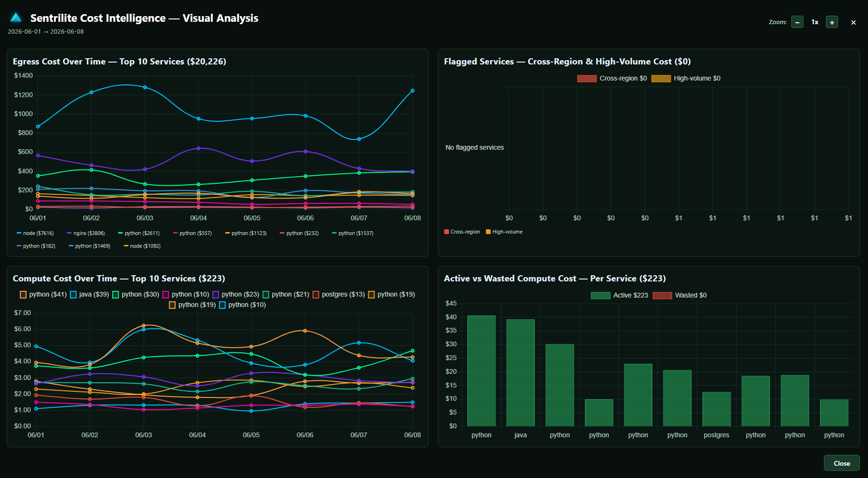Click the Sentrilite triangle logo icon
The width and height of the screenshot is (868, 478).
point(16,18)
